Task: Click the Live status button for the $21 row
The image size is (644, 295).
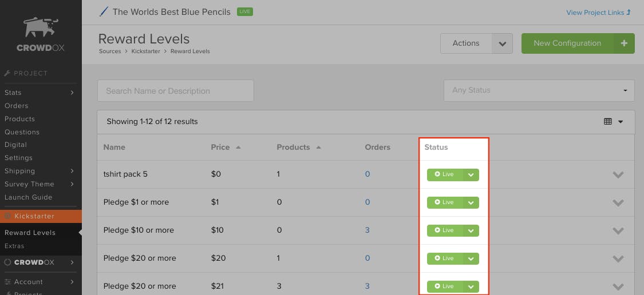Action: tap(445, 286)
